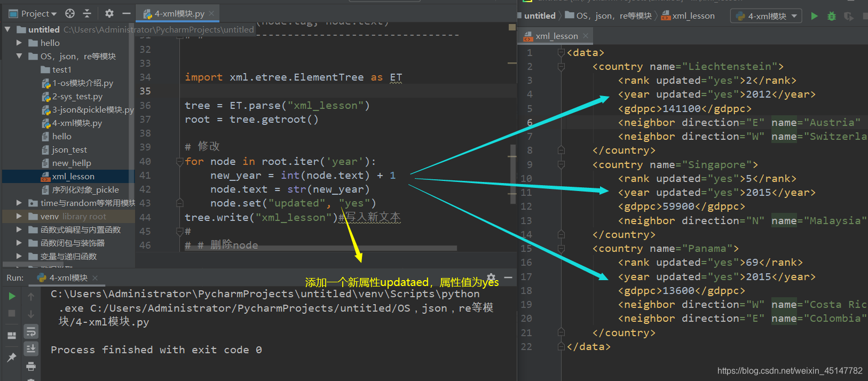Click the down-the-stack-trace arrow in Run panel
Screen dimensions: 868x381
coord(31,313)
